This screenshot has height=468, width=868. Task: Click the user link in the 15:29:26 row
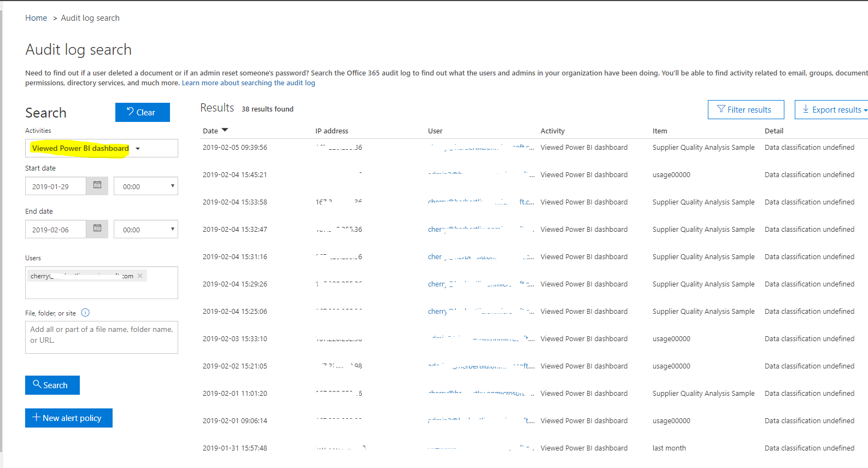tap(481, 284)
